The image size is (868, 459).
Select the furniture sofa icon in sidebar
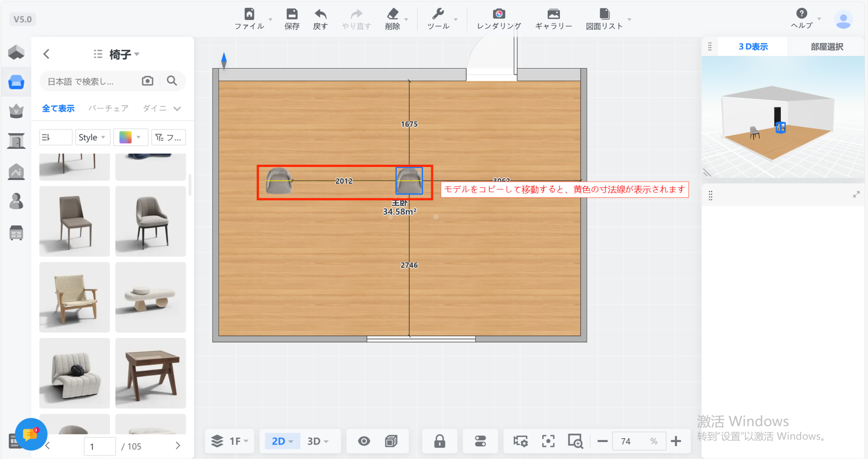(x=16, y=82)
